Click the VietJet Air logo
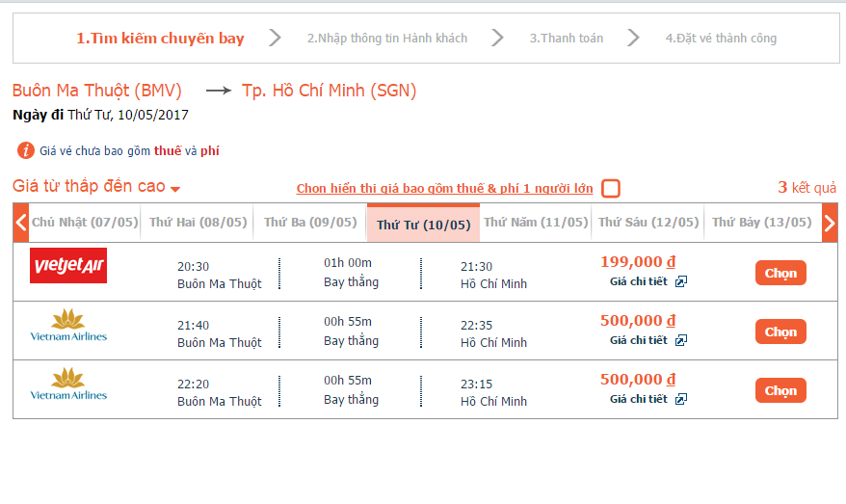 click(68, 265)
